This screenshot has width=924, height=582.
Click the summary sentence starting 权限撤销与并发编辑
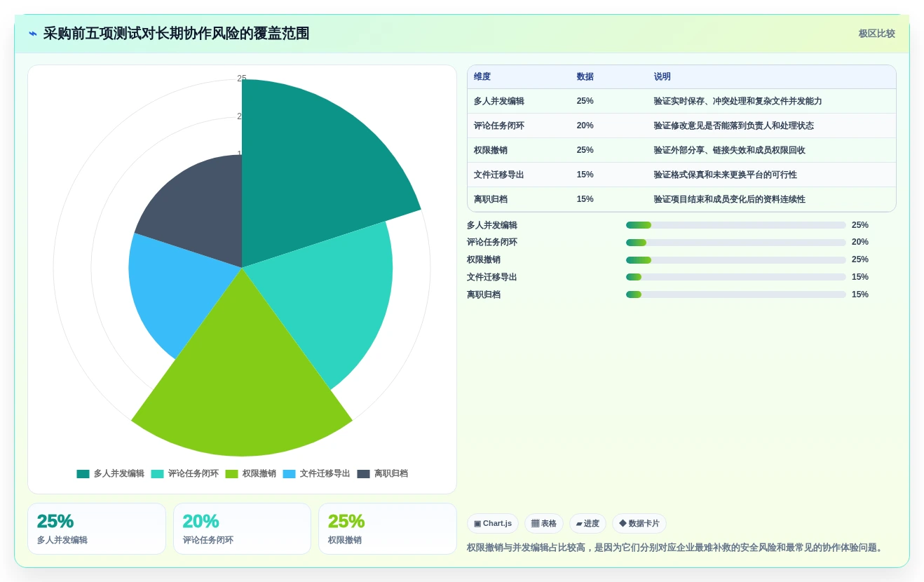click(x=676, y=548)
